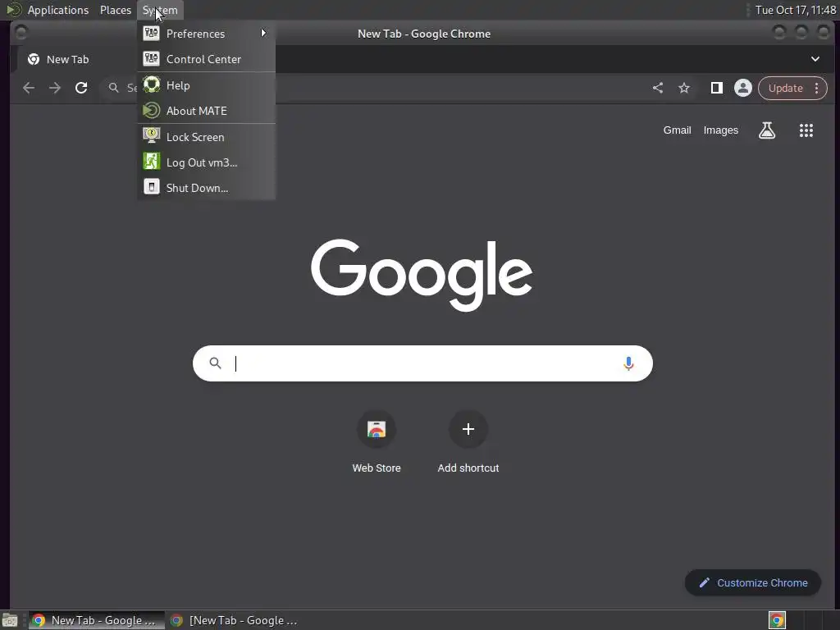Click the Customize Chrome button
The height and width of the screenshot is (630, 840).
tap(753, 583)
